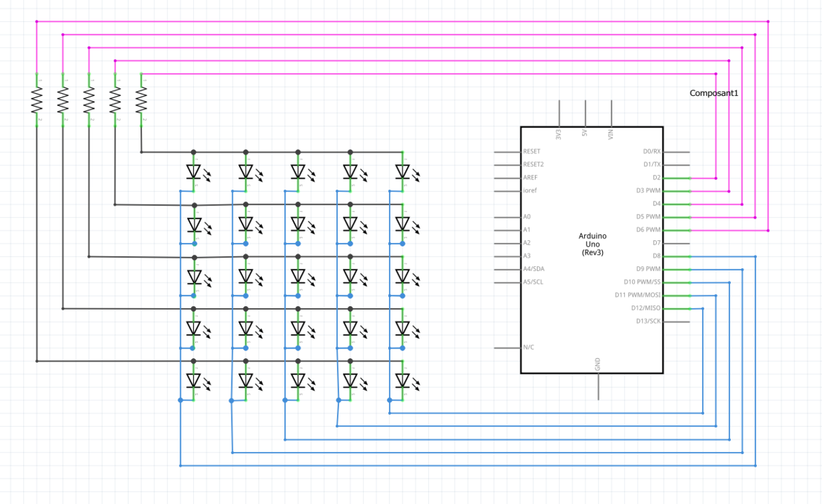Viewport: 822px width, 504px height.
Task: Select the center LED of the matrix
Action: [x=298, y=276]
